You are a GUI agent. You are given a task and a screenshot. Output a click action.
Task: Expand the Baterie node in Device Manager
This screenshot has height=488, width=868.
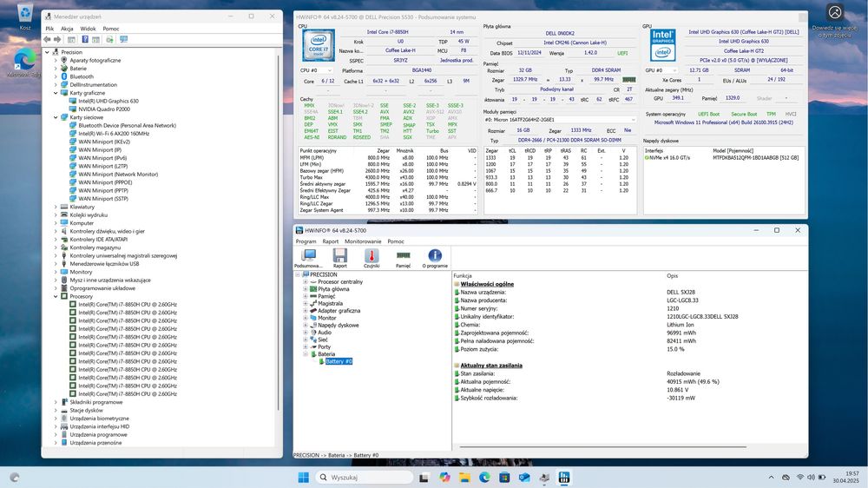(x=56, y=69)
